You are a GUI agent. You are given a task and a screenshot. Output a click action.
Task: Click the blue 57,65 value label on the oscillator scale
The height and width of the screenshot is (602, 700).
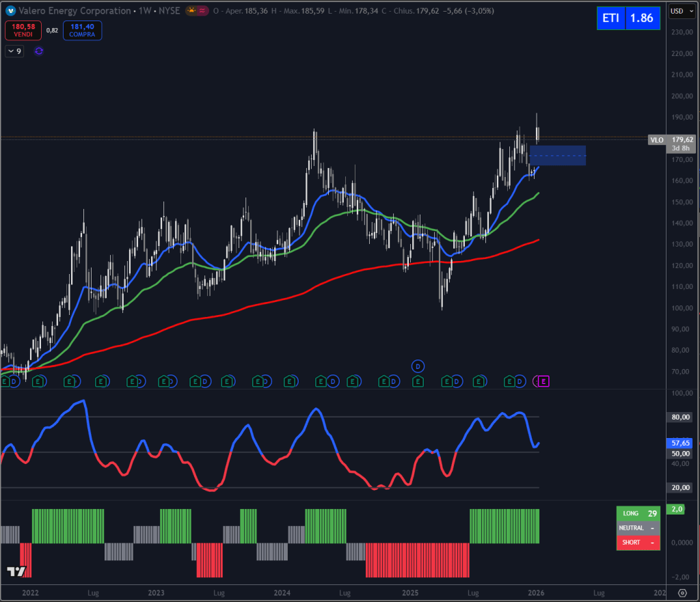pos(679,443)
